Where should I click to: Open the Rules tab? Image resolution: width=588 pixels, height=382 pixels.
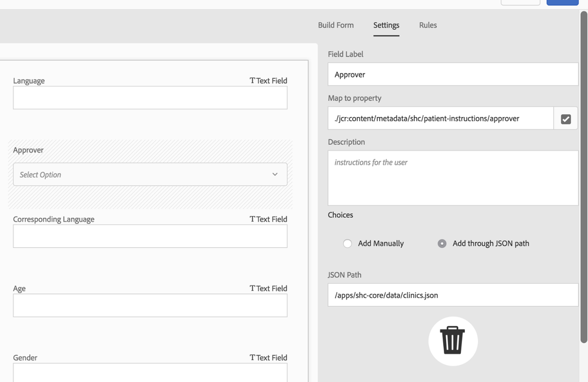point(428,25)
